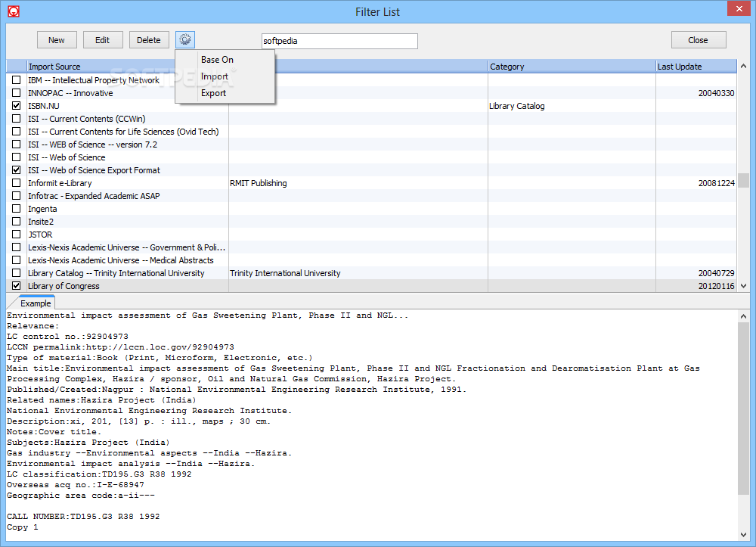Viewport: 756px width, 547px height.
Task: Select INNOPAC -- Innovative entry
Action: coord(70,93)
